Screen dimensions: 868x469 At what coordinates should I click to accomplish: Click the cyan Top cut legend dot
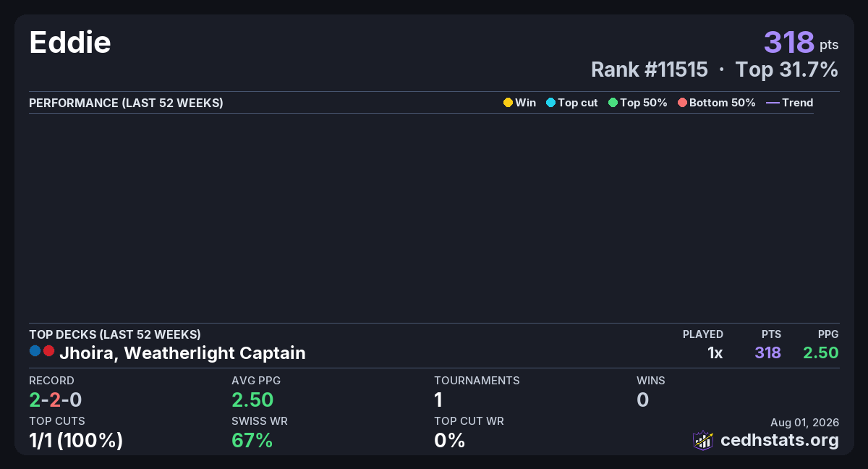550,103
